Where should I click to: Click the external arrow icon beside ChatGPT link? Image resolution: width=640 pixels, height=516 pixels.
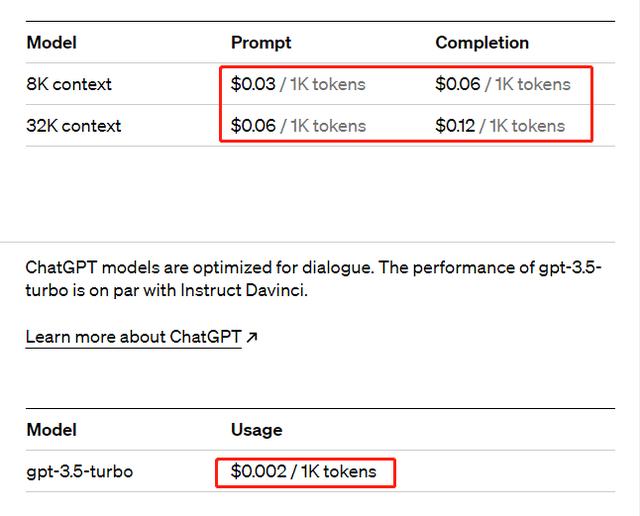click(252, 337)
